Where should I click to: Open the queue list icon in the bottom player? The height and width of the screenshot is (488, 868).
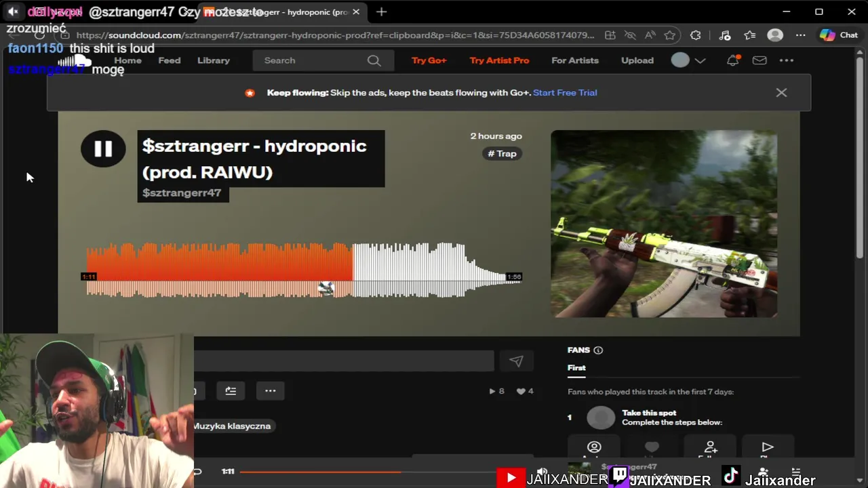coord(796,471)
